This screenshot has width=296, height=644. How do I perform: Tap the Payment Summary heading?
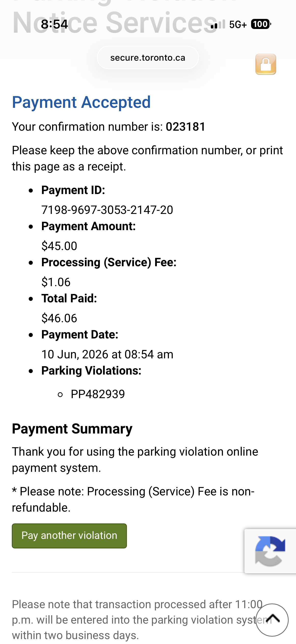72,429
